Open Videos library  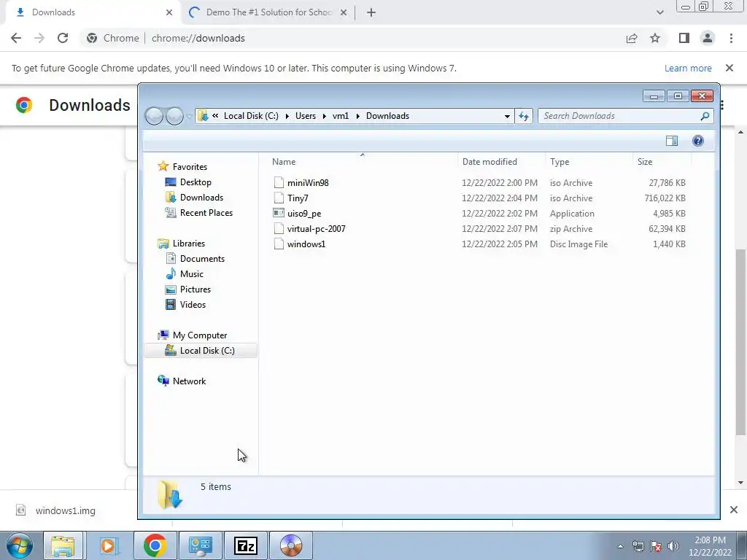[193, 305]
